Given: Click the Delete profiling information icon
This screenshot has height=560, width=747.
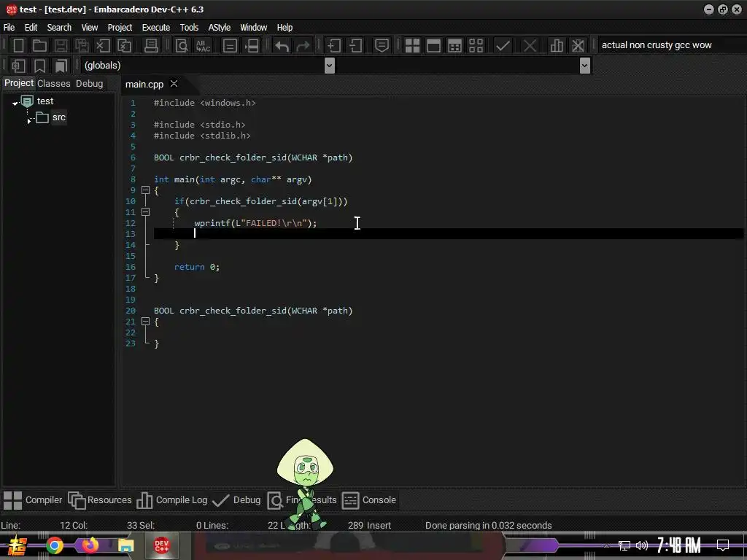Looking at the screenshot, I should [578, 46].
